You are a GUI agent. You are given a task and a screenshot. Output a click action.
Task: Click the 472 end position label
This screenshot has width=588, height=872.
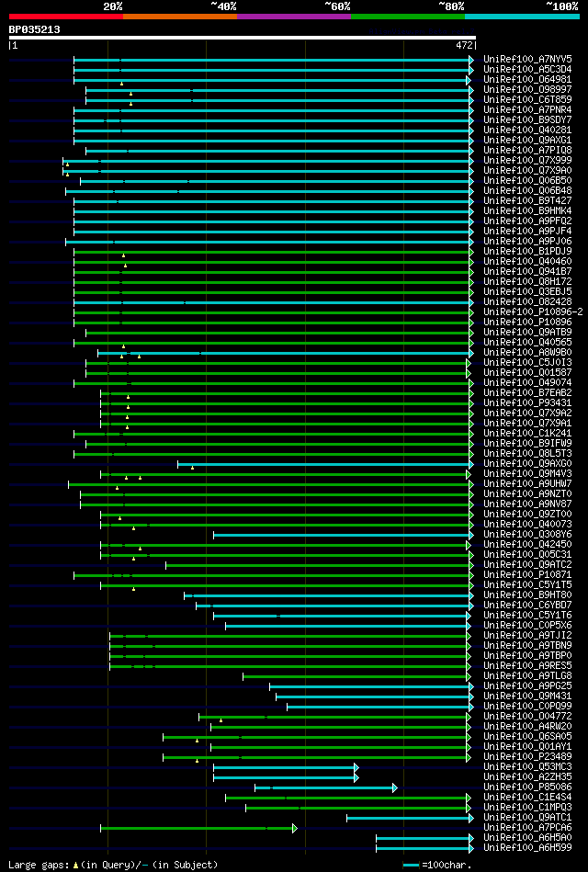pos(465,46)
